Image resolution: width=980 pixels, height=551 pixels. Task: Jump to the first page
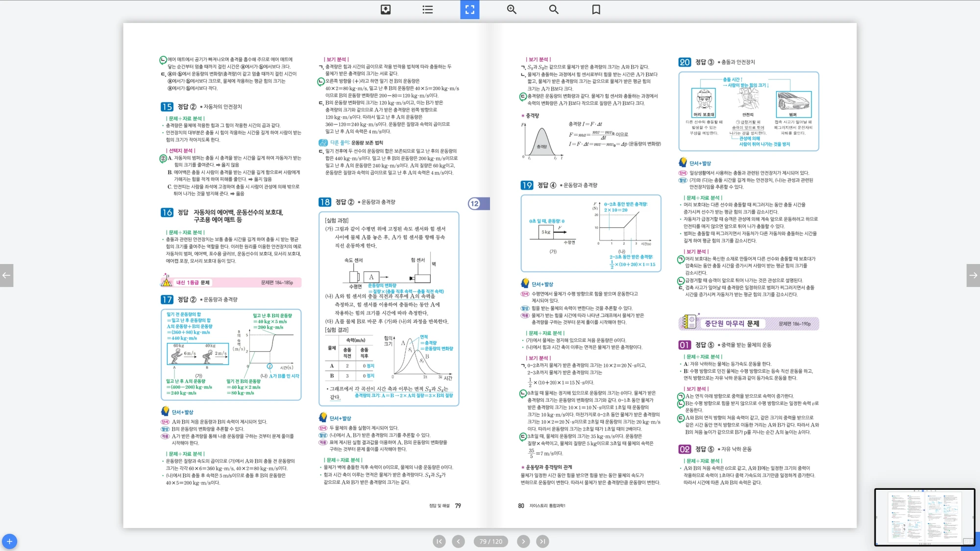(x=439, y=541)
